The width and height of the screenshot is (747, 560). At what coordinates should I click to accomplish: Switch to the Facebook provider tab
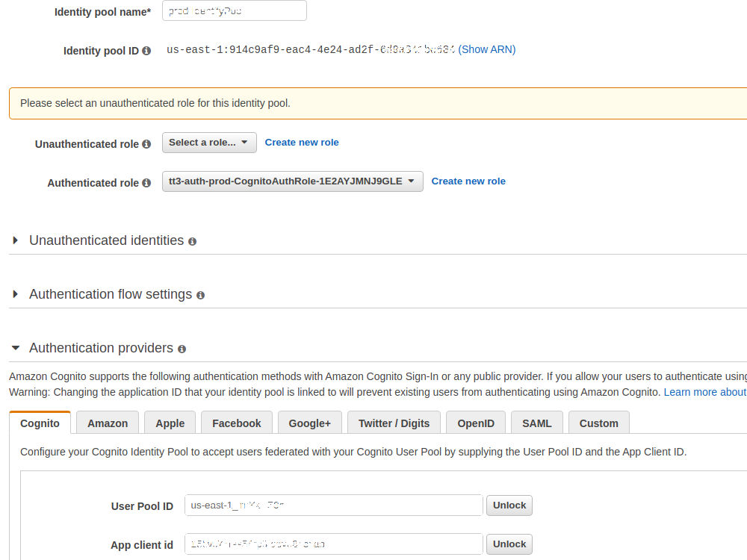point(237,423)
